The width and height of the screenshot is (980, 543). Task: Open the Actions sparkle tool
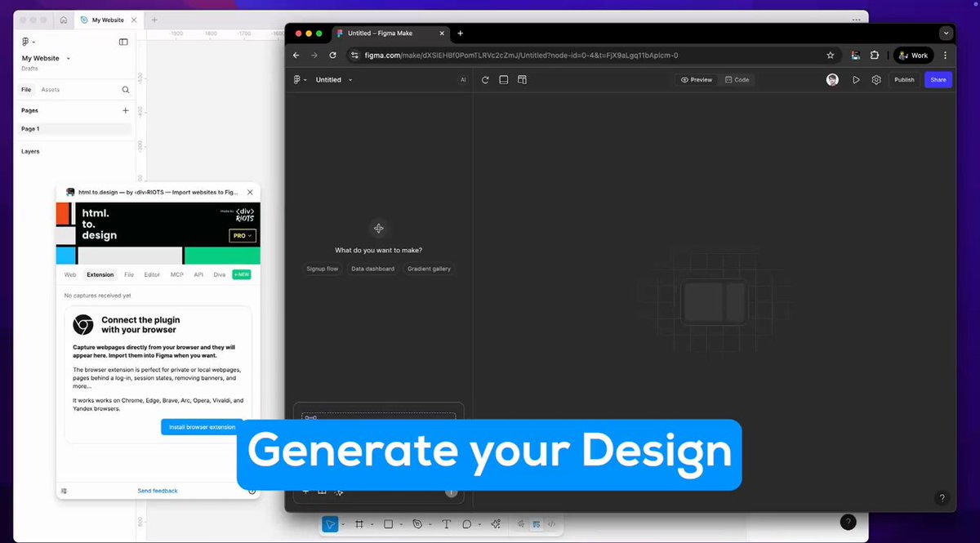pos(496,524)
